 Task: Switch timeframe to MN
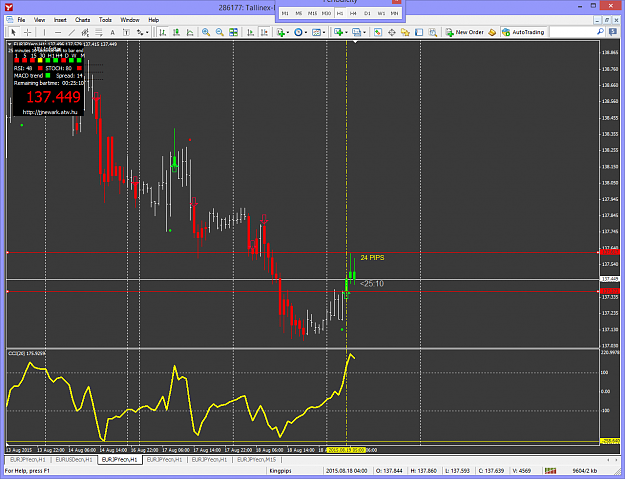click(394, 13)
